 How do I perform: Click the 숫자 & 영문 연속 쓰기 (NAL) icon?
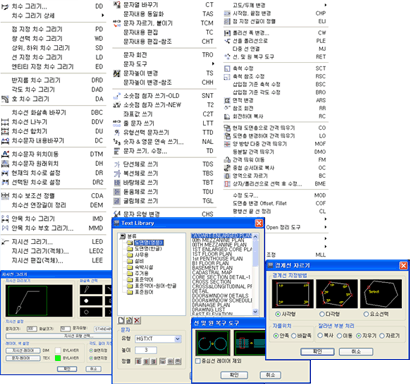click(117, 142)
